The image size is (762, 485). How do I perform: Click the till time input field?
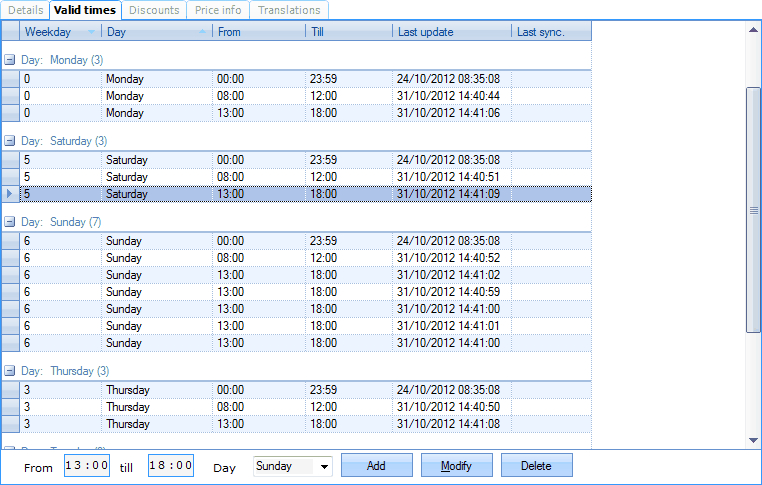tap(171, 466)
